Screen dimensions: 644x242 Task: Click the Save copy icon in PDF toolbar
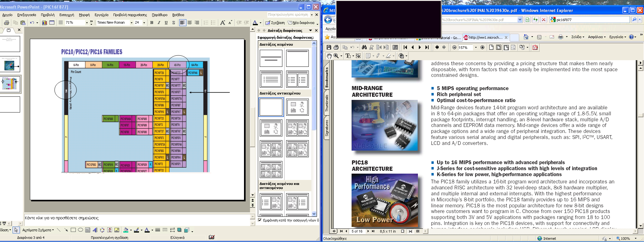point(329,47)
